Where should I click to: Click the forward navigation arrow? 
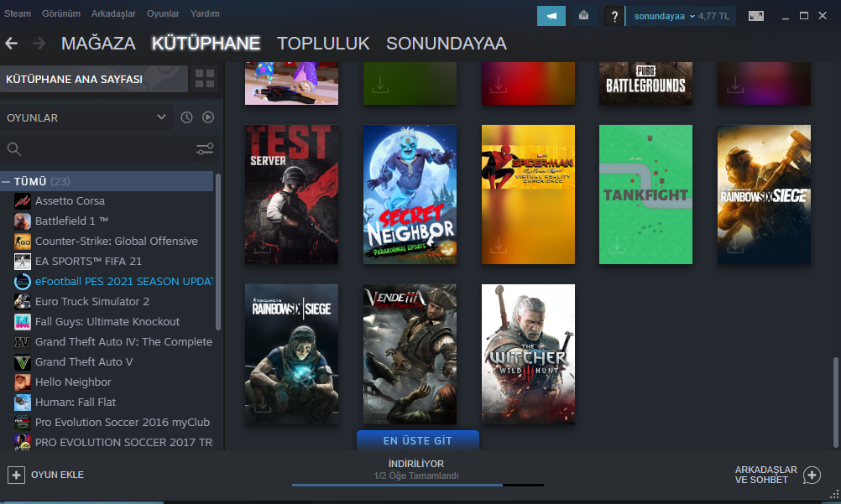[39, 44]
